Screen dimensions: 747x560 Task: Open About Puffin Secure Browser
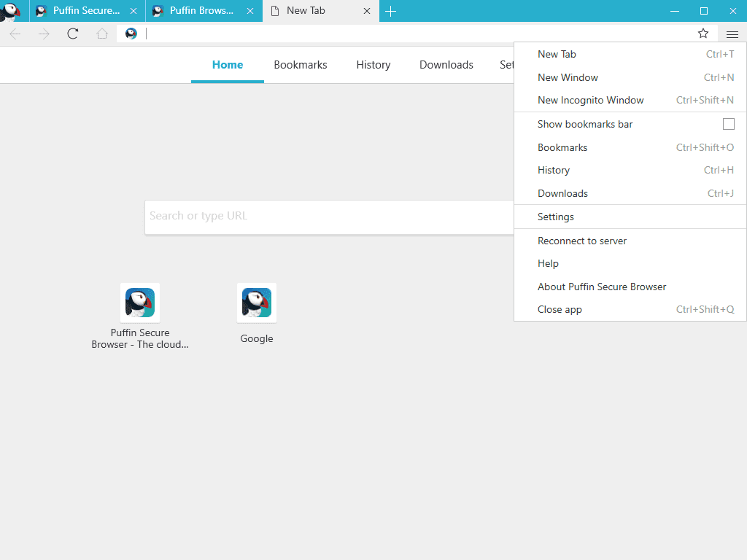[x=630, y=287]
